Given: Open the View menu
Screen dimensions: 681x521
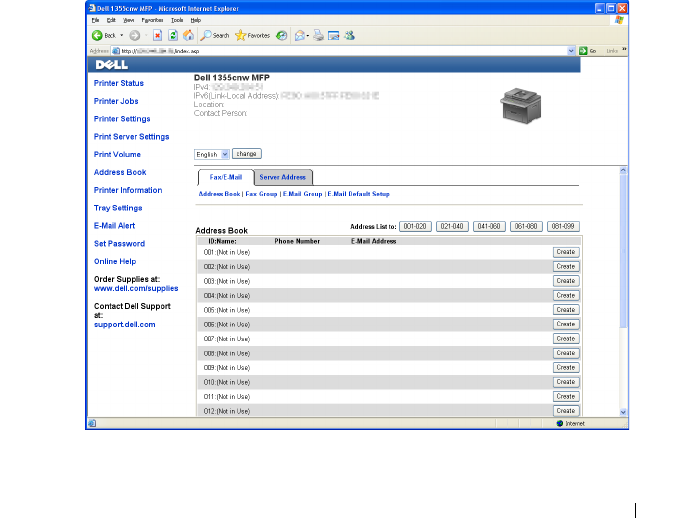Looking at the screenshot, I should coord(128,20).
